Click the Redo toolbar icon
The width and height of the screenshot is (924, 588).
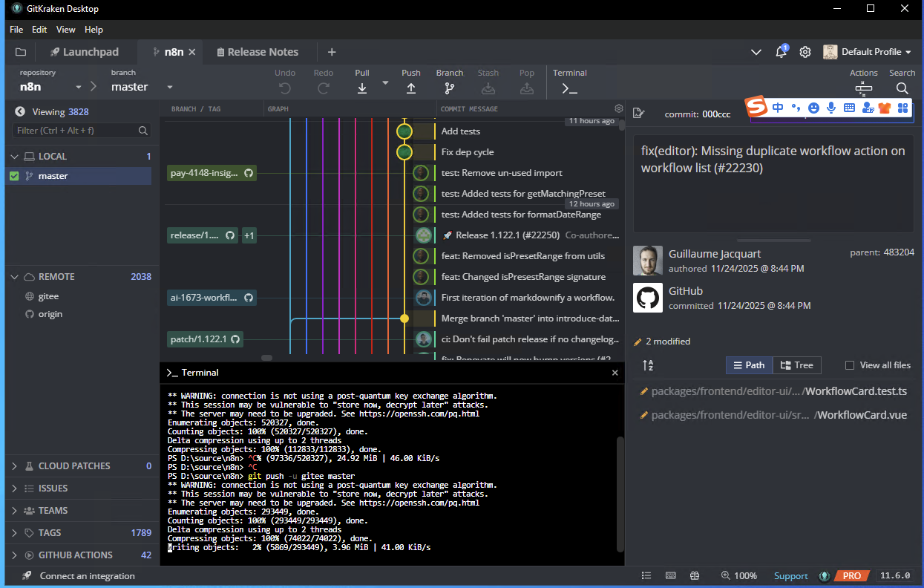(324, 88)
